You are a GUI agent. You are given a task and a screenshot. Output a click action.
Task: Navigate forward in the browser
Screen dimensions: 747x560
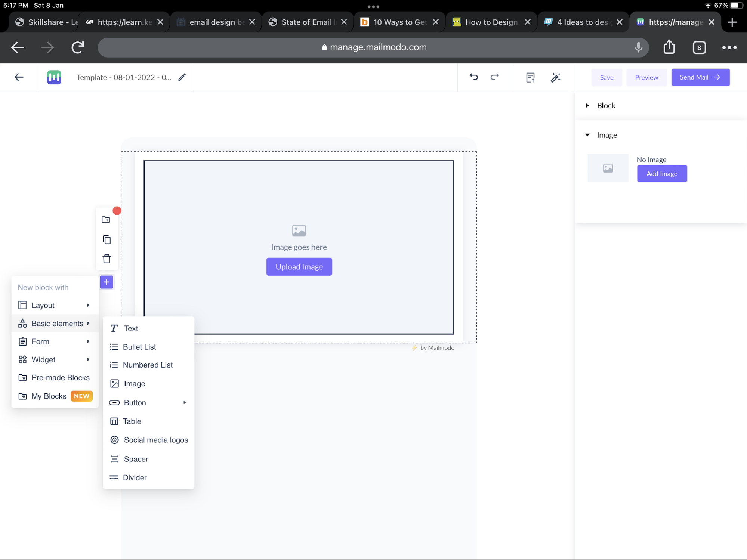(47, 47)
